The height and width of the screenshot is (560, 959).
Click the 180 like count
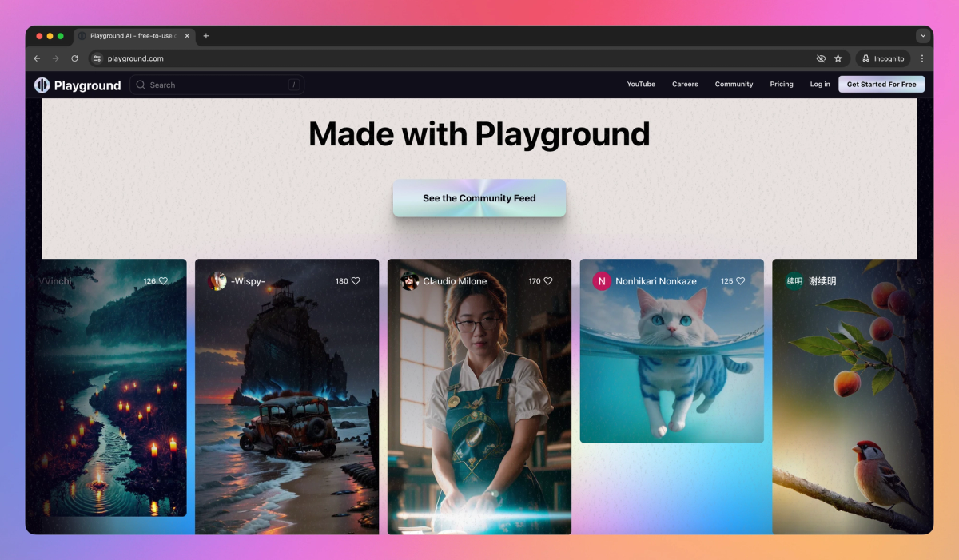[341, 281]
